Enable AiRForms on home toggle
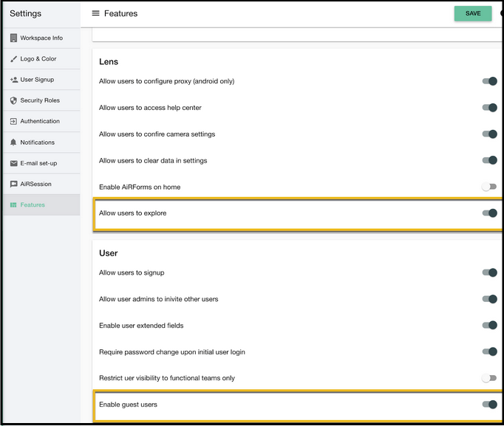The width and height of the screenshot is (504, 426). 489,187
